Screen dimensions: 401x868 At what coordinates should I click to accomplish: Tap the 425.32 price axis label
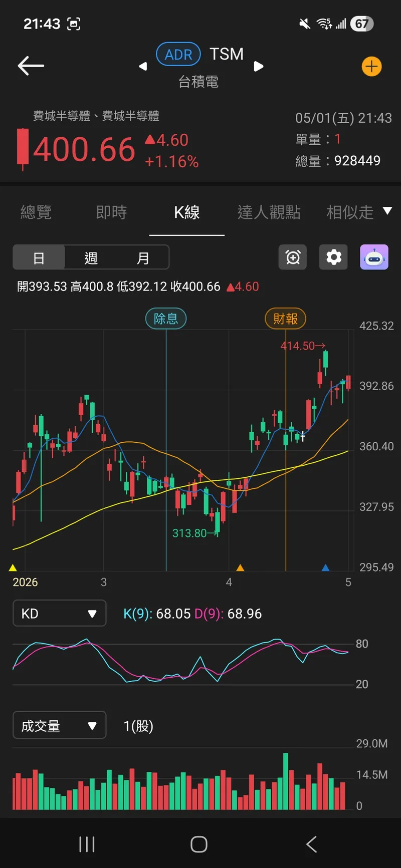376,326
